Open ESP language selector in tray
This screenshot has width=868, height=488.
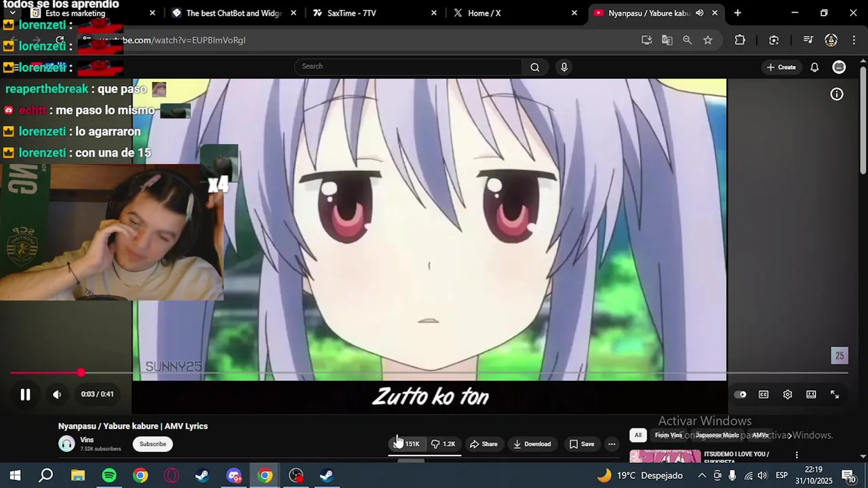pos(781,476)
